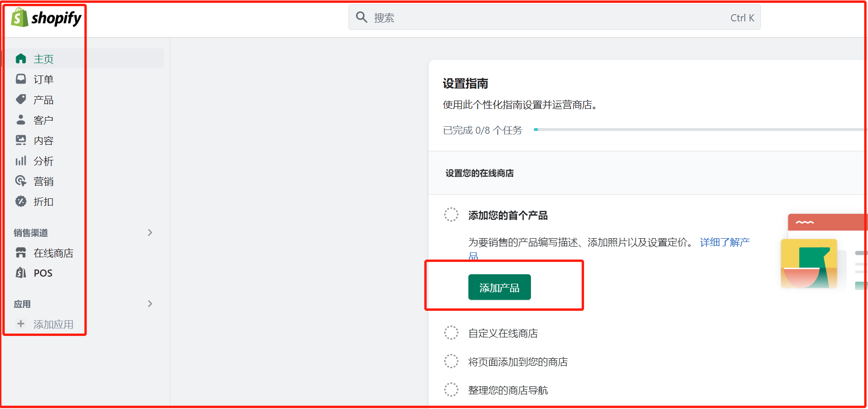Click the Home house icon

coord(21,59)
